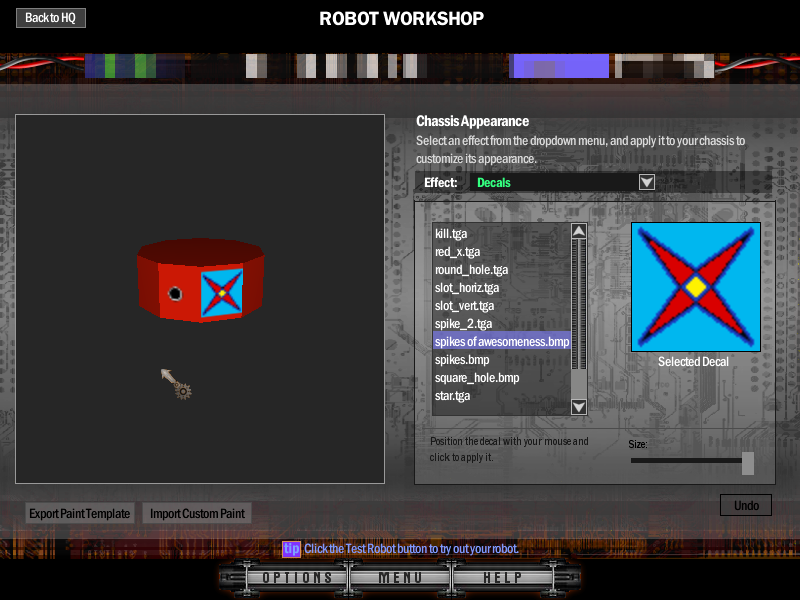Click the spike decal on the chassis
Viewport: 800px width, 600px height.
click(222, 293)
